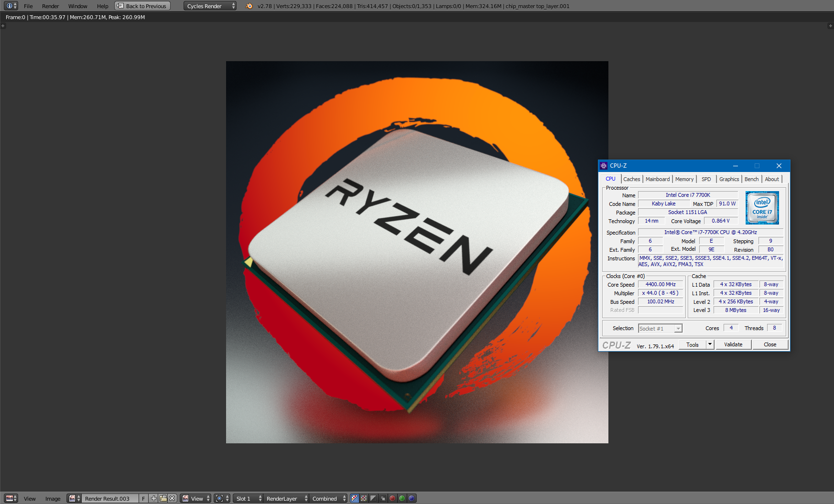Switch to the Mainboard tab in CPU-Z
This screenshot has height=504, width=834.
[658, 179]
